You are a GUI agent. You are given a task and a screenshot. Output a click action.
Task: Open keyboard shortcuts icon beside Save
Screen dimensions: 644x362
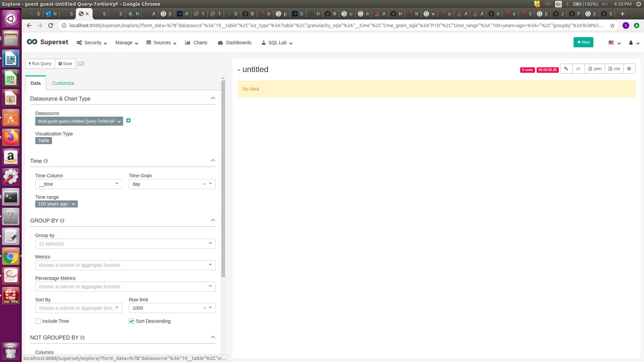tap(80, 63)
